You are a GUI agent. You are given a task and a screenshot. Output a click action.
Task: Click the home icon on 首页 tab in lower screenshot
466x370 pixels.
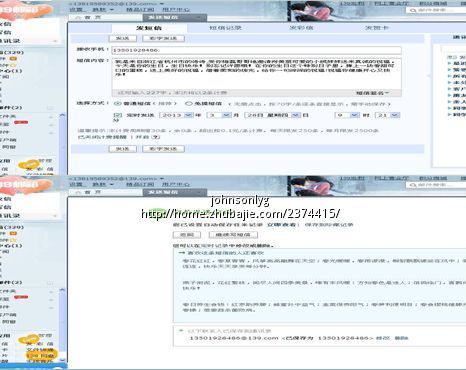[x=79, y=192]
